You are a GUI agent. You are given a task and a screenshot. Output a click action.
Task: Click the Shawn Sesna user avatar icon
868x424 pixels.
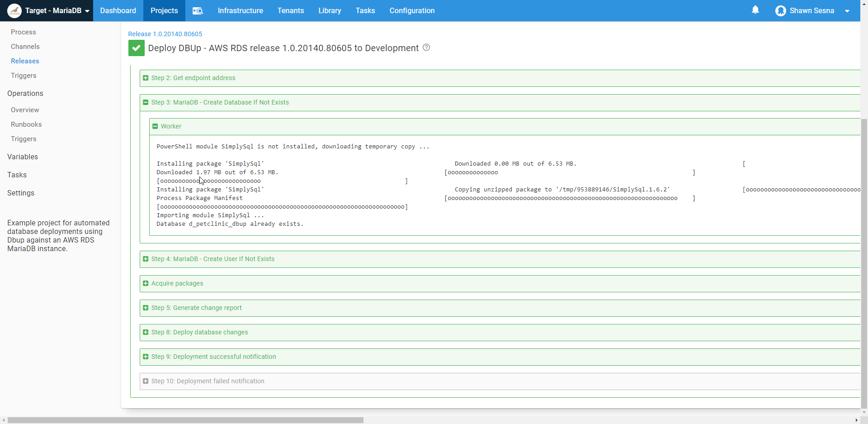pos(780,11)
